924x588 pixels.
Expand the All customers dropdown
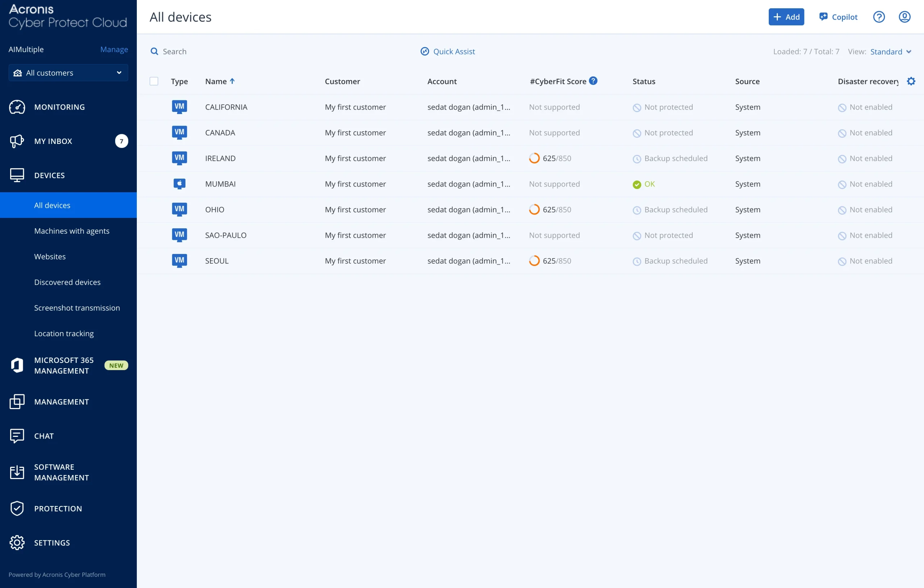click(x=68, y=73)
